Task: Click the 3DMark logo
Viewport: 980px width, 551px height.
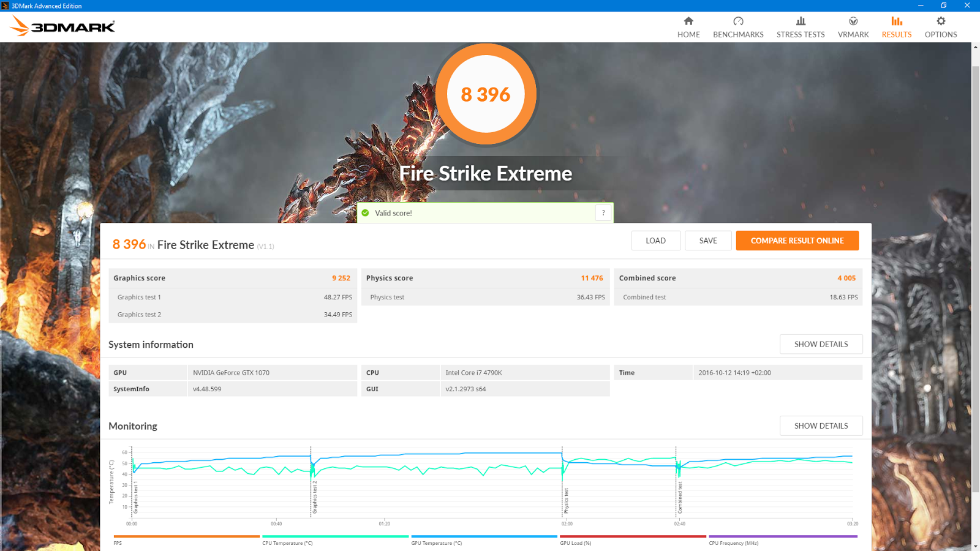Action: pos(62,26)
